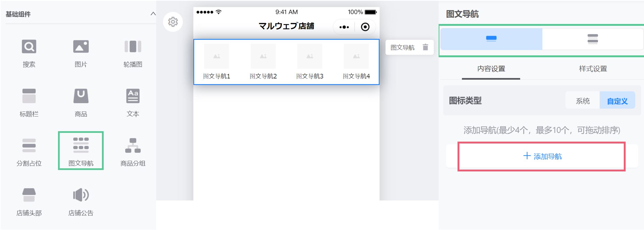Viewport: 644px width, 230px height.
Task: Open the mini-program three-dot menu
Action: click(344, 27)
